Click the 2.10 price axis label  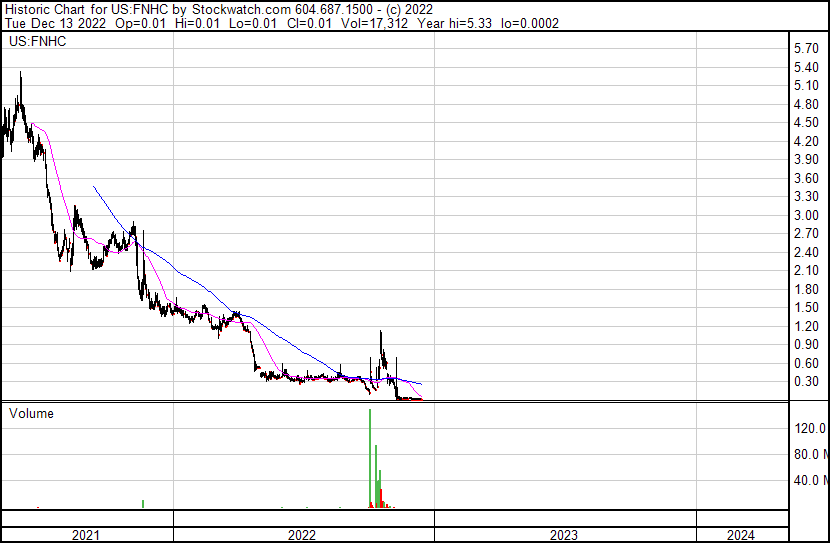(806, 270)
